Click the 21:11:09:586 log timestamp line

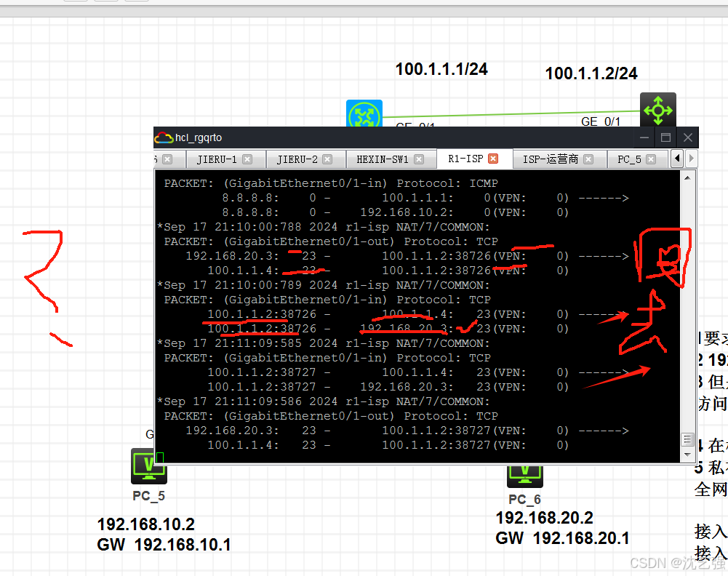pos(324,401)
